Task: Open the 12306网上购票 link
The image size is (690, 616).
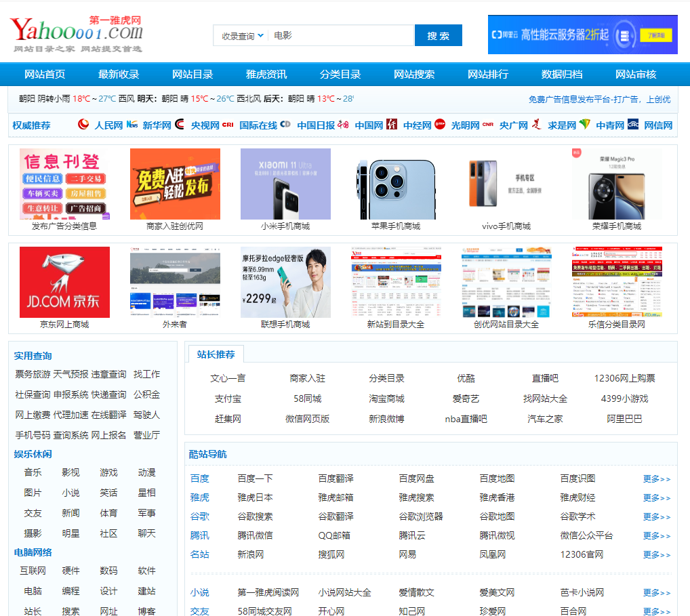Action: pos(624,378)
